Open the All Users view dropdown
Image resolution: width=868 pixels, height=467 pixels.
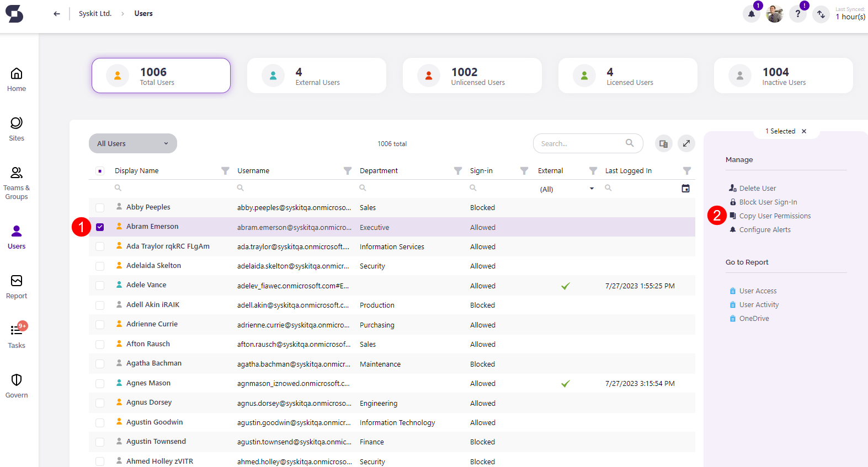(133, 143)
